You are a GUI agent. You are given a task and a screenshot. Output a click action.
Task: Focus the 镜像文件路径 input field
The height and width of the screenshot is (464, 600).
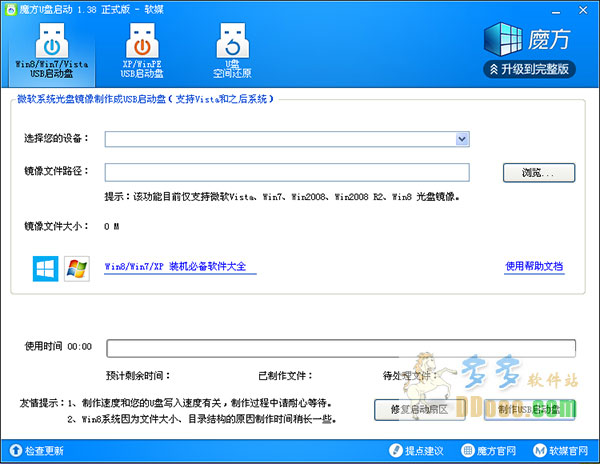[x=287, y=173]
